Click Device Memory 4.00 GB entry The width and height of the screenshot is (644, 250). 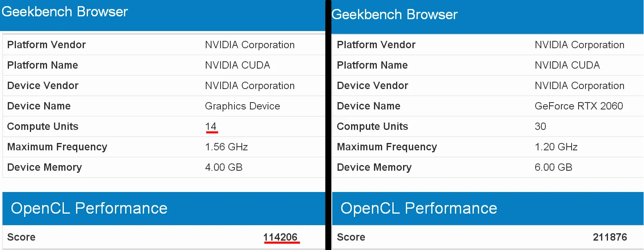click(x=223, y=167)
